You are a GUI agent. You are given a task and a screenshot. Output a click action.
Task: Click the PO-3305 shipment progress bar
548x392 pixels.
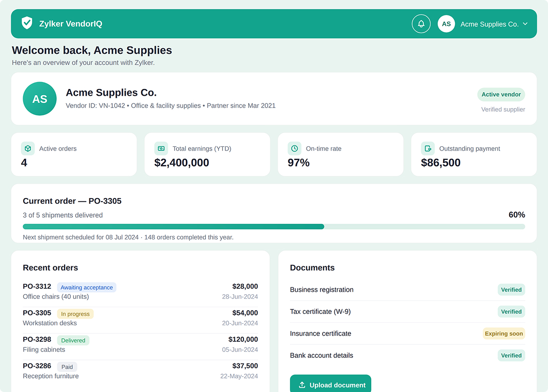(x=274, y=227)
